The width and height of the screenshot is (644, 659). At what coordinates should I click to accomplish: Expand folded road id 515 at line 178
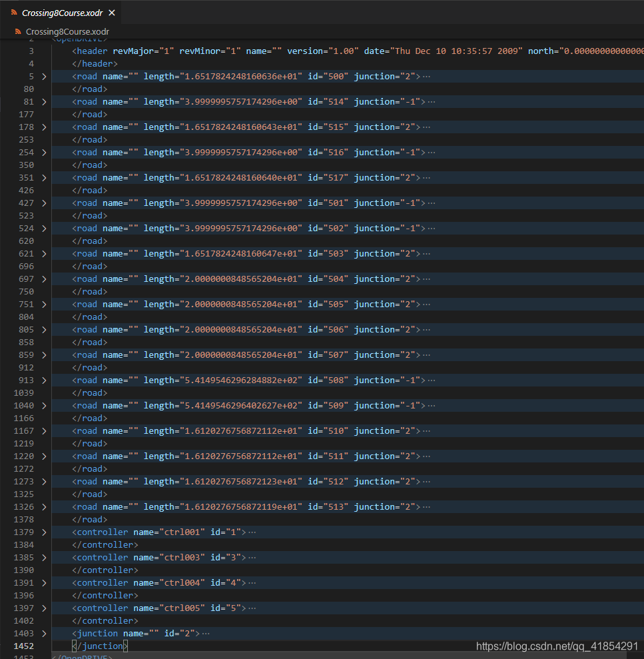[44, 127]
